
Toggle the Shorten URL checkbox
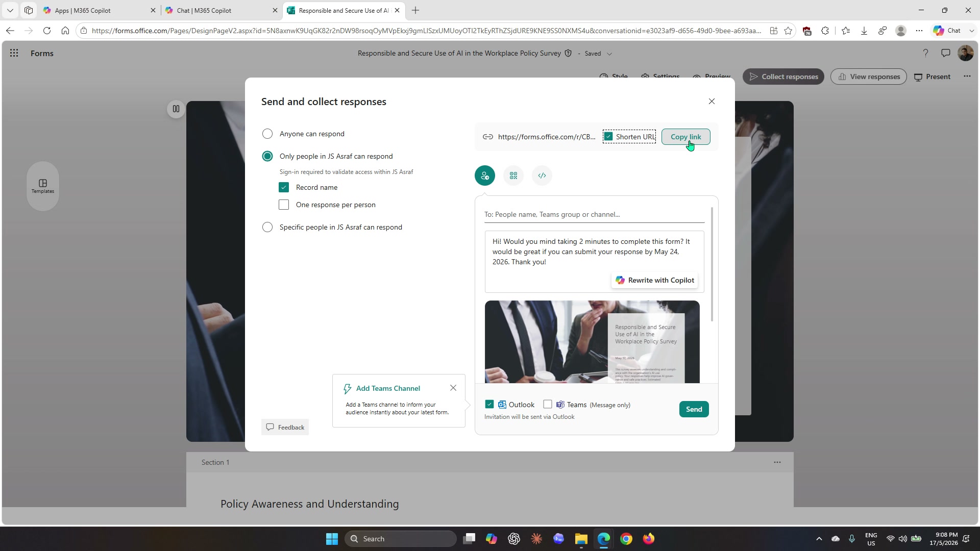click(608, 137)
